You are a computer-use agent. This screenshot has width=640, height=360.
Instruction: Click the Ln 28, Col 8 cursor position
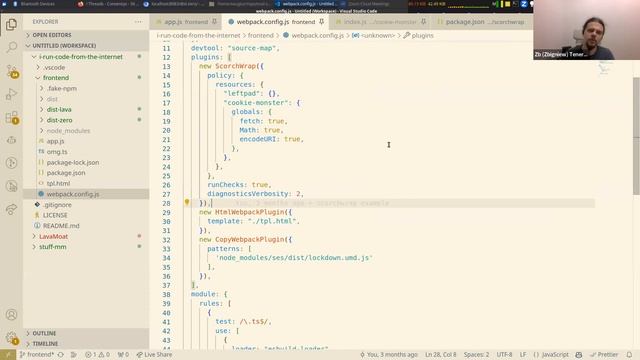(440, 355)
